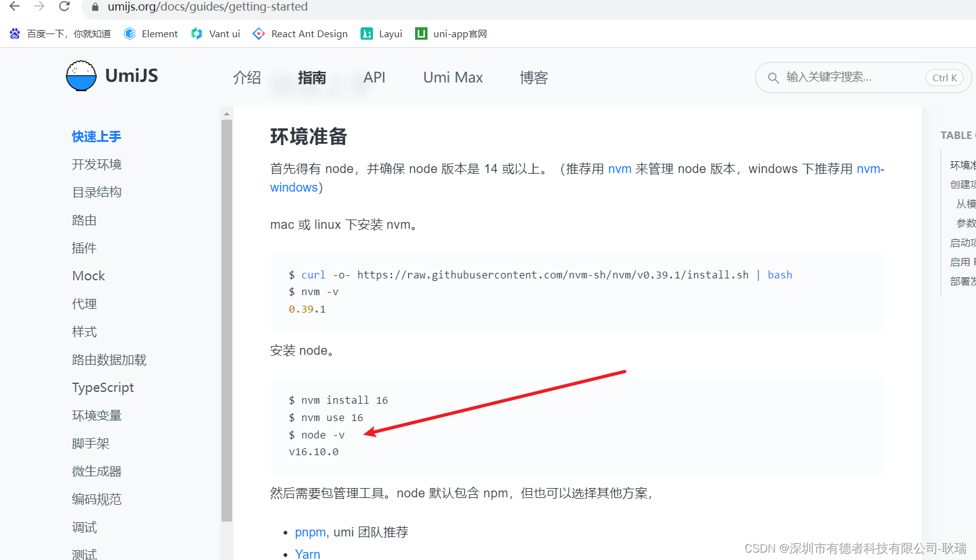
Task: Open the React Ant Design bookmark
Action: pos(300,33)
